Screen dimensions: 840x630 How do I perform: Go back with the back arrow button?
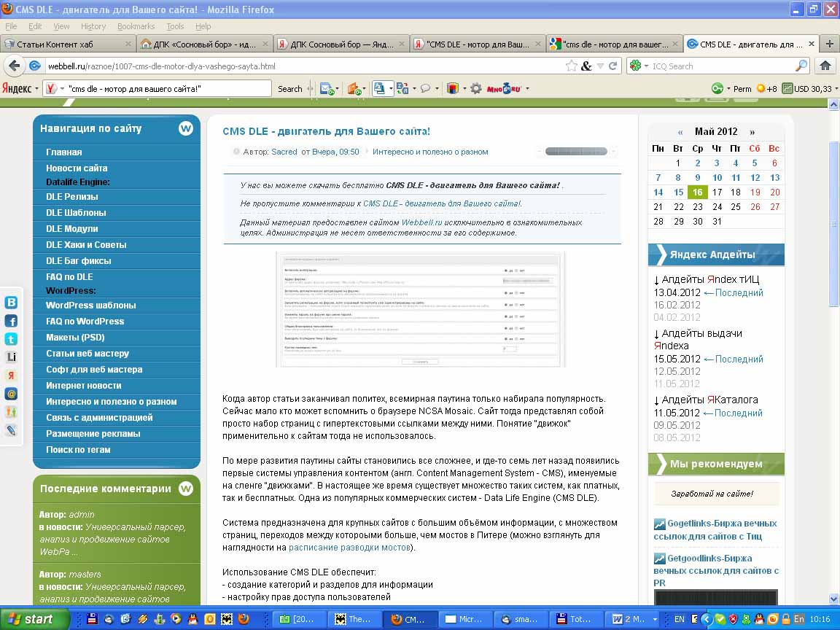click(x=15, y=66)
